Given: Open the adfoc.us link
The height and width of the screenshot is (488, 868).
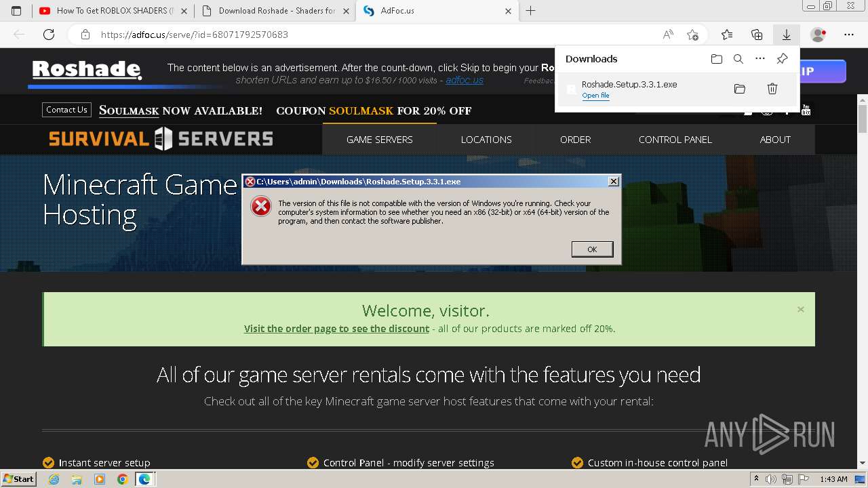Looking at the screenshot, I should 465,80.
